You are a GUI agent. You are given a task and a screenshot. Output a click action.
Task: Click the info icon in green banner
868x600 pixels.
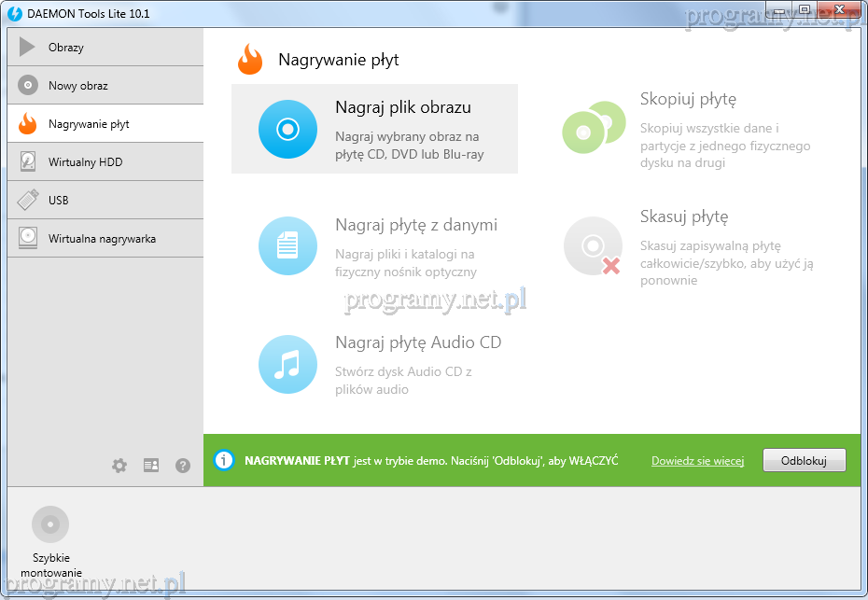tap(223, 460)
